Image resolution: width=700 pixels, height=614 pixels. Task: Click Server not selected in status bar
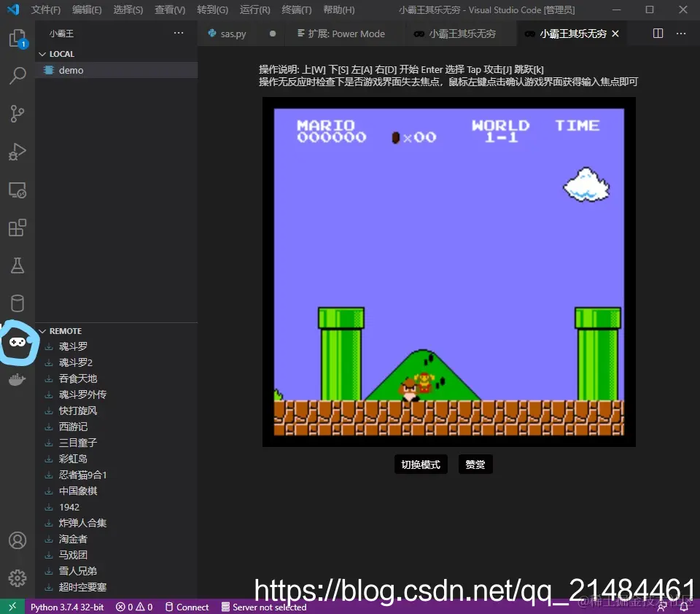coord(264,607)
